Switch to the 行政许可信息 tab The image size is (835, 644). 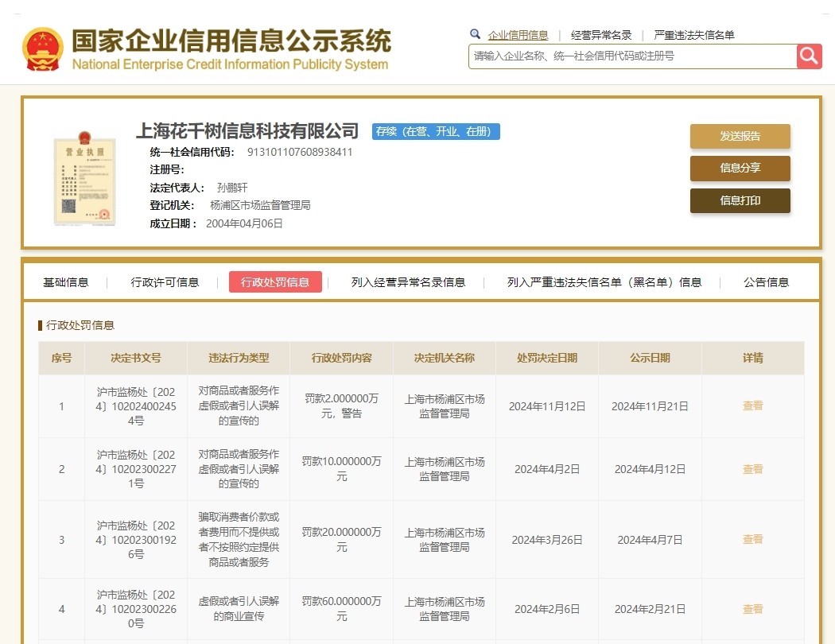pyautogui.click(x=165, y=282)
